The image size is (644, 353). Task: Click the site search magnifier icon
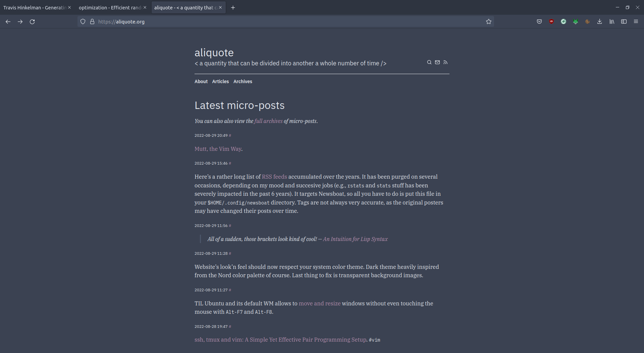pos(429,62)
